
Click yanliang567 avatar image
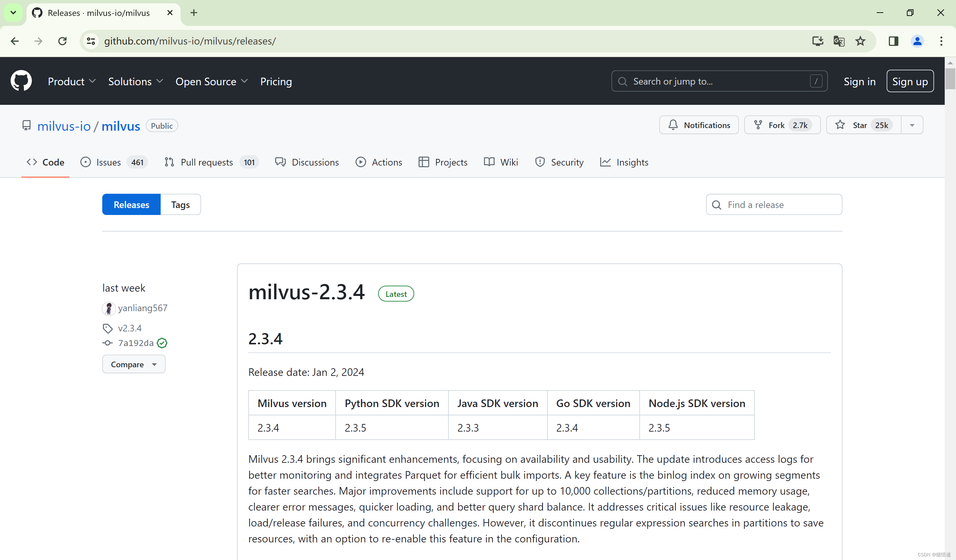[x=109, y=308]
